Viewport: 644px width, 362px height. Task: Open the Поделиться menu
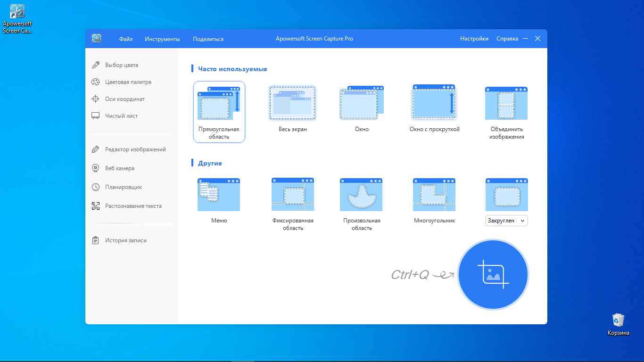point(208,39)
